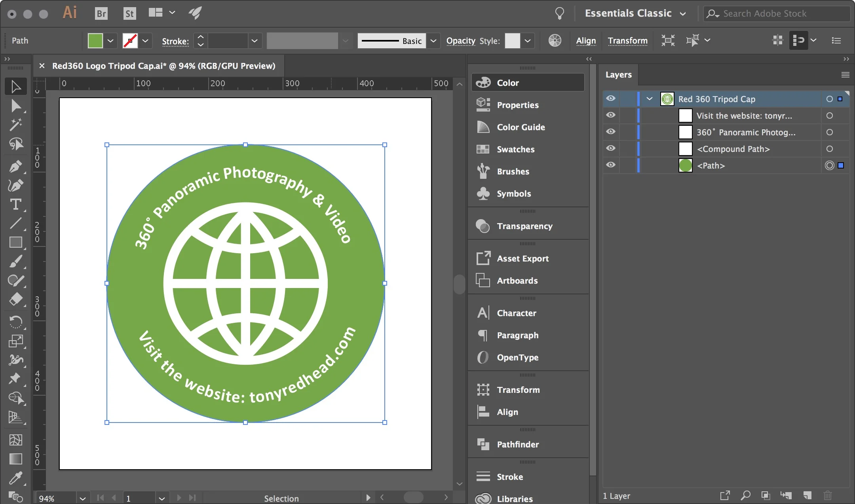Open Layers panel options menu
Image resolution: width=855 pixels, height=504 pixels.
pyautogui.click(x=845, y=75)
